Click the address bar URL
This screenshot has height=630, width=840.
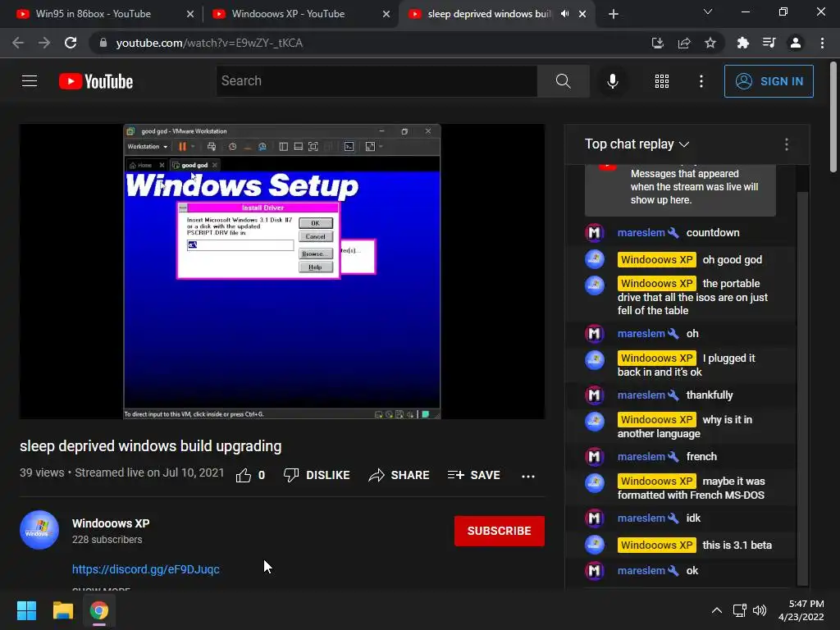click(209, 43)
